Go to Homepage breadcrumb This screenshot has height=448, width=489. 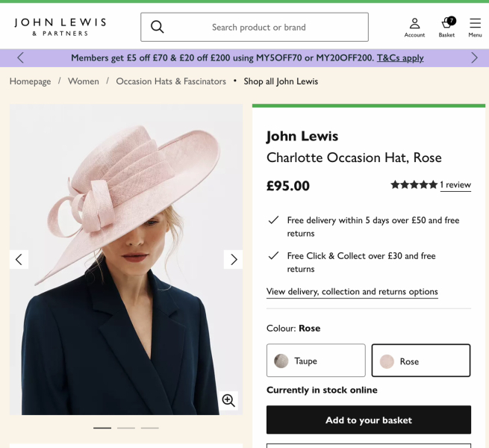click(x=31, y=81)
